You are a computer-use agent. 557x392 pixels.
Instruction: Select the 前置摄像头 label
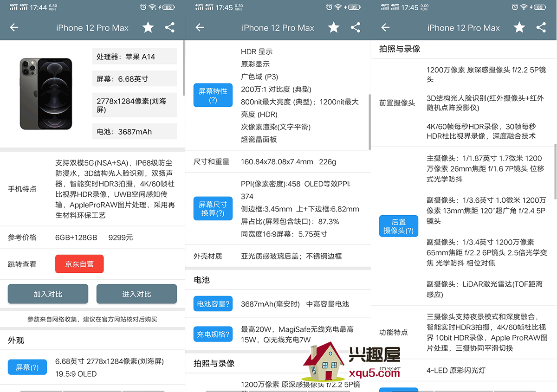[x=397, y=103]
